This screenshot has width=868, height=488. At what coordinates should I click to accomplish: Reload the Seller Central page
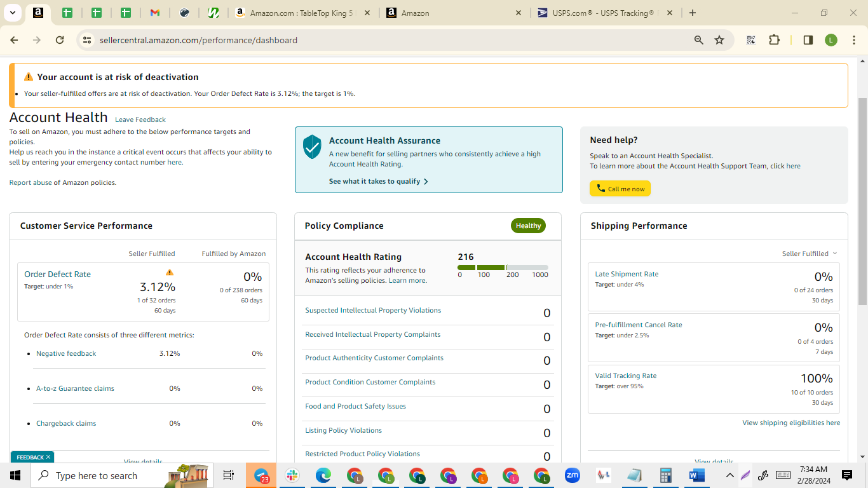click(x=60, y=40)
